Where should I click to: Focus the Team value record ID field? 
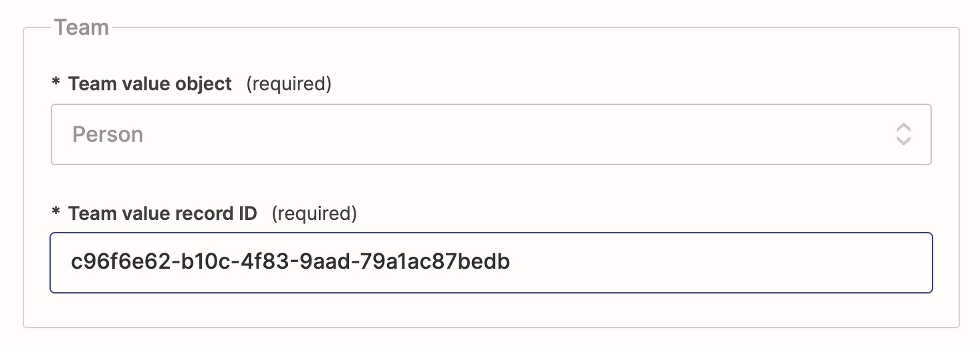[491, 263]
